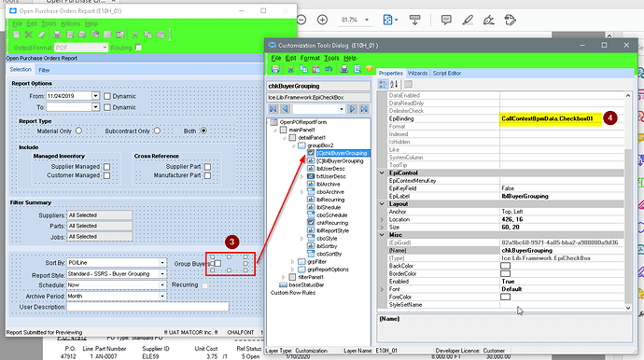Sort properties alphabetically with A-Z icon
Screen dimensions: 644x360
(x=394, y=84)
